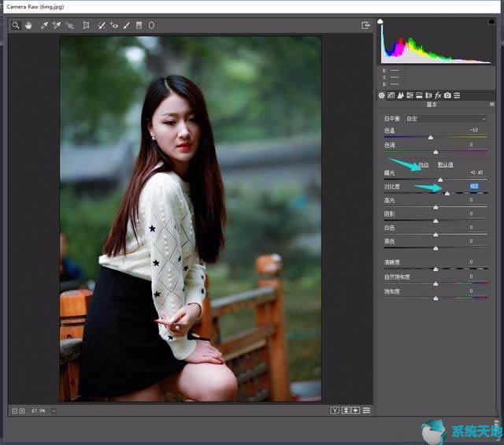Click the 67.9% zoom level field
The width and height of the screenshot is (504, 445).
39,411
